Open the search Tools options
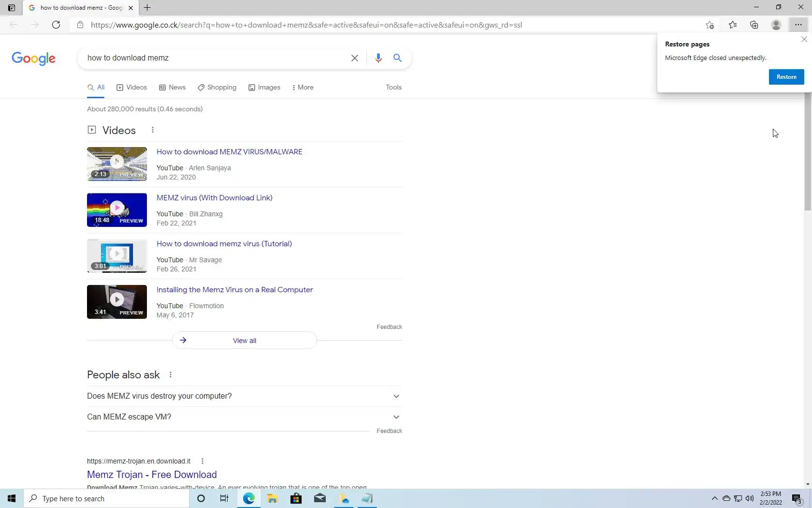The height and width of the screenshot is (508, 812). tap(393, 88)
